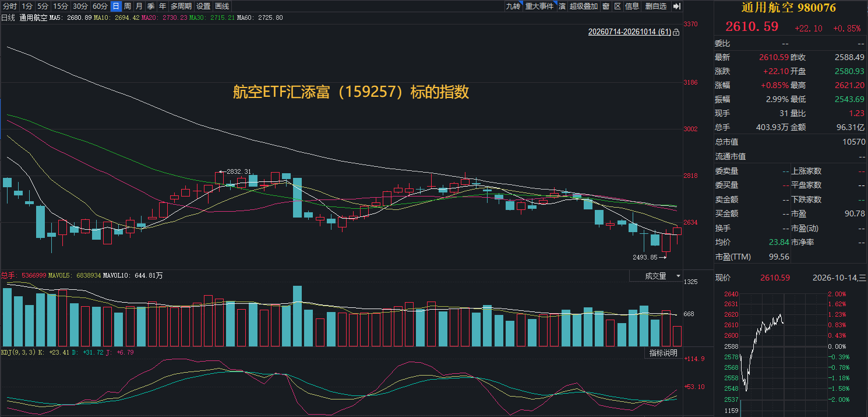Click the date range 20260714-20261014 link
868x417 pixels.
pyautogui.click(x=630, y=33)
